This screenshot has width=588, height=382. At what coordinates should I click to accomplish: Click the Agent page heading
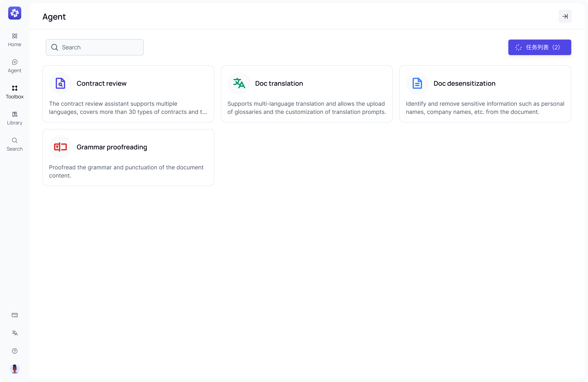coord(54,17)
